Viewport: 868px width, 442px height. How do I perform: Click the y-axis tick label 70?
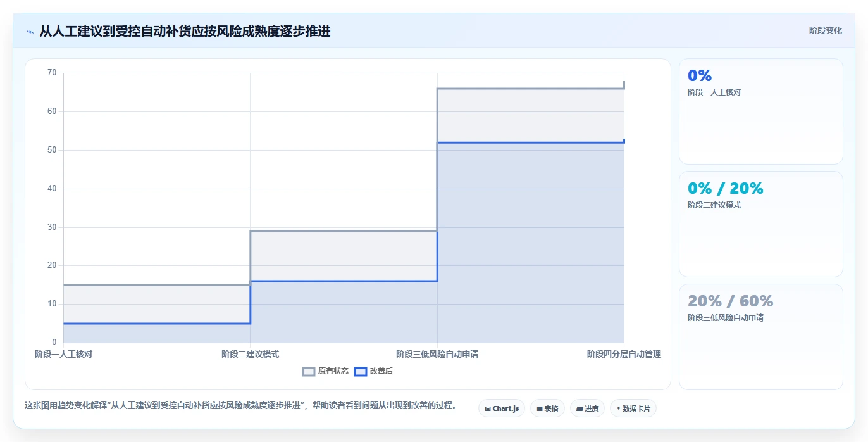click(x=52, y=73)
